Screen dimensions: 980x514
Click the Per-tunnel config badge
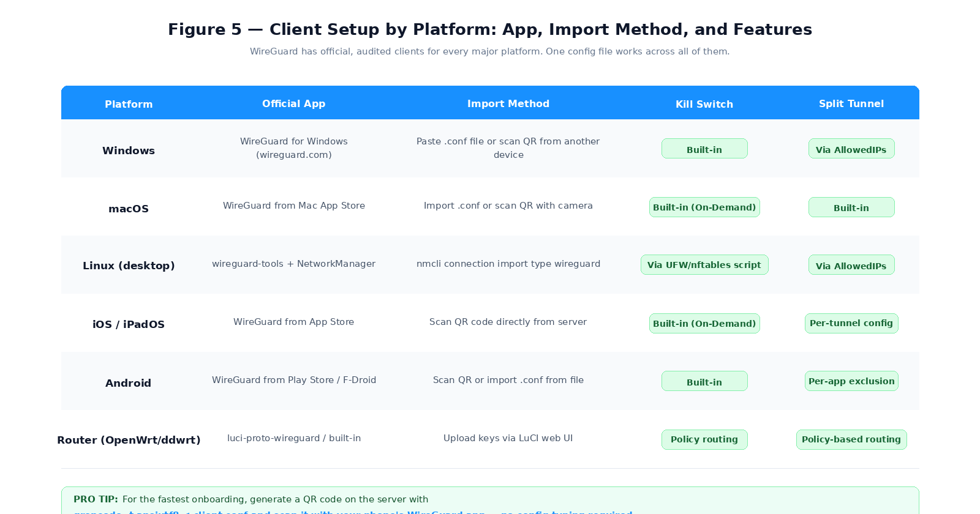click(851, 323)
